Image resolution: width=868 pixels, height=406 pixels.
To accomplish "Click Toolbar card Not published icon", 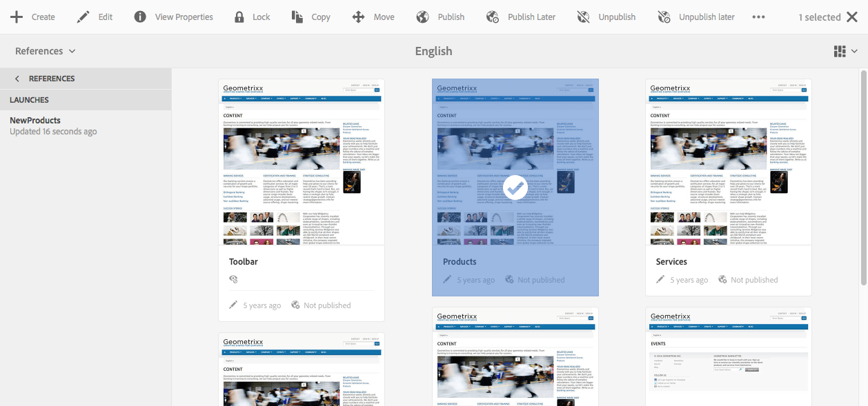I will click(295, 305).
